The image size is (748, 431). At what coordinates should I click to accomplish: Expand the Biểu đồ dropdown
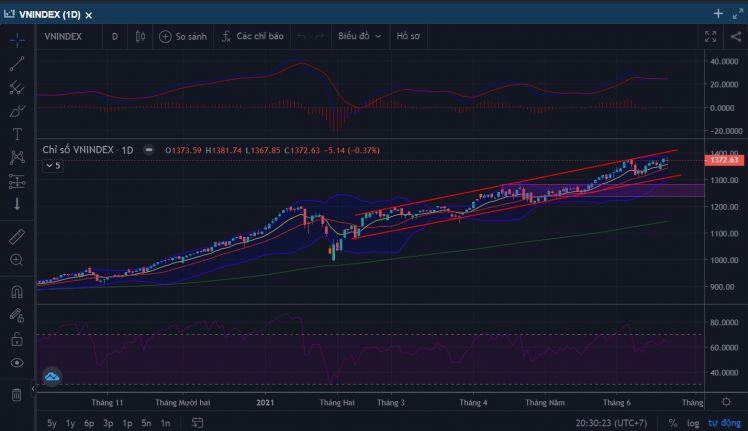pos(360,36)
